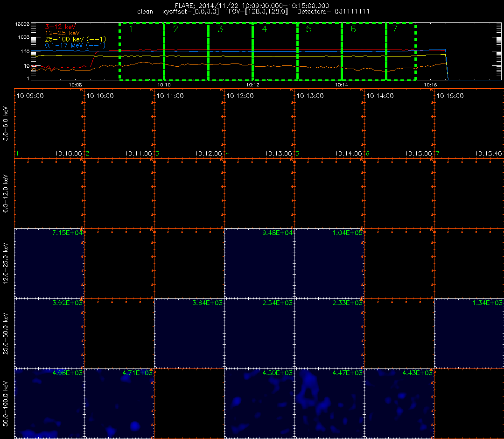Open the 50-100 keV image labeled 4.47E+03
Viewport: 504px width, 439px height.
(x=329, y=404)
